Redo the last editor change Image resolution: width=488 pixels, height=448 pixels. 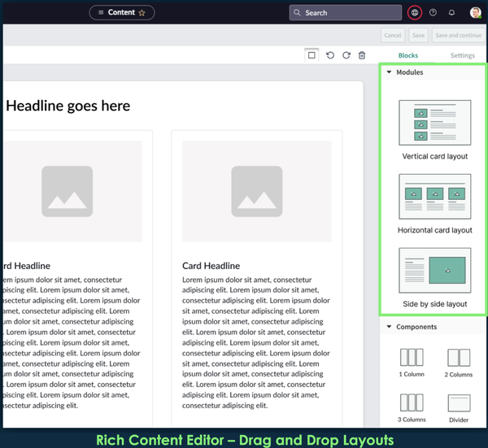pyautogui.click(x=346, y=55)
